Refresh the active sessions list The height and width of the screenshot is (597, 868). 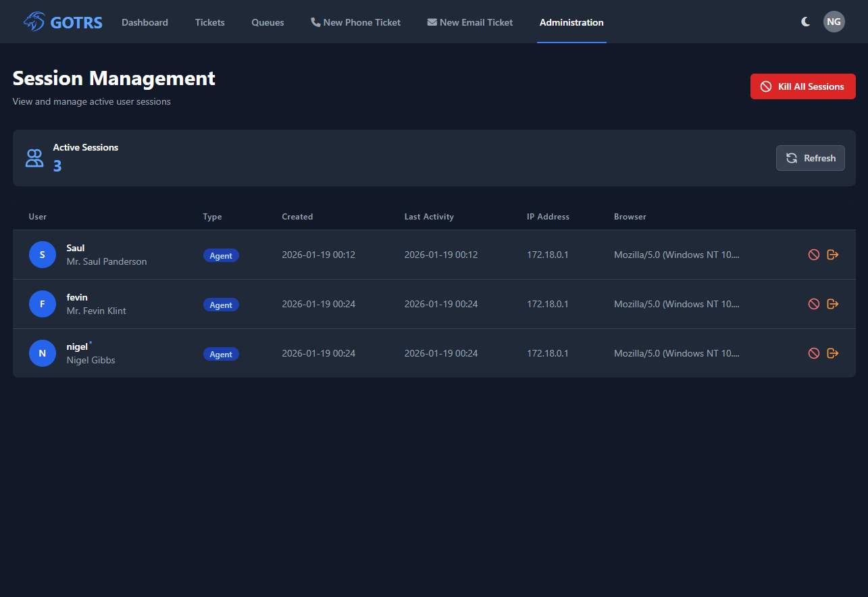click(x=810, y=157)
